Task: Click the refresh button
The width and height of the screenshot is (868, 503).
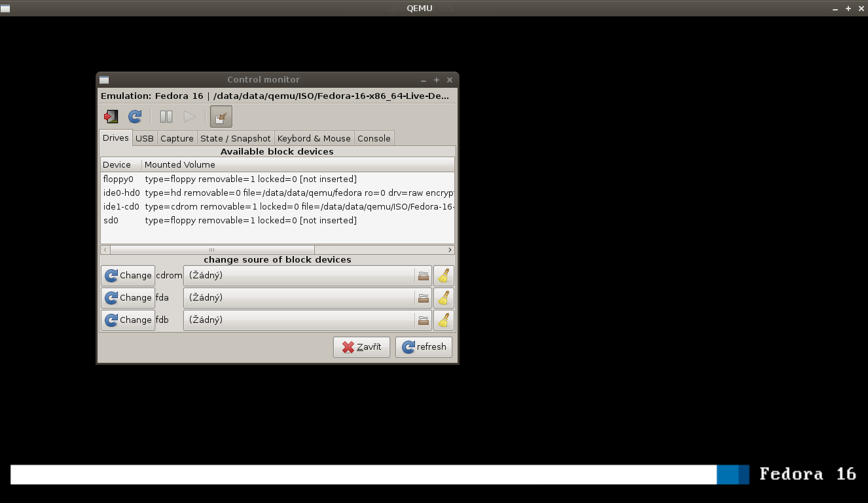Action: point(424,347)
